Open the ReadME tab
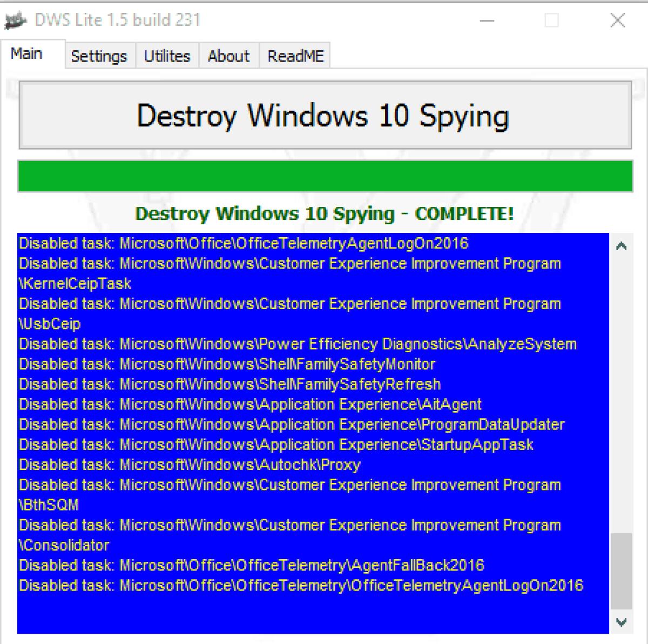 [x=295, y=56]
